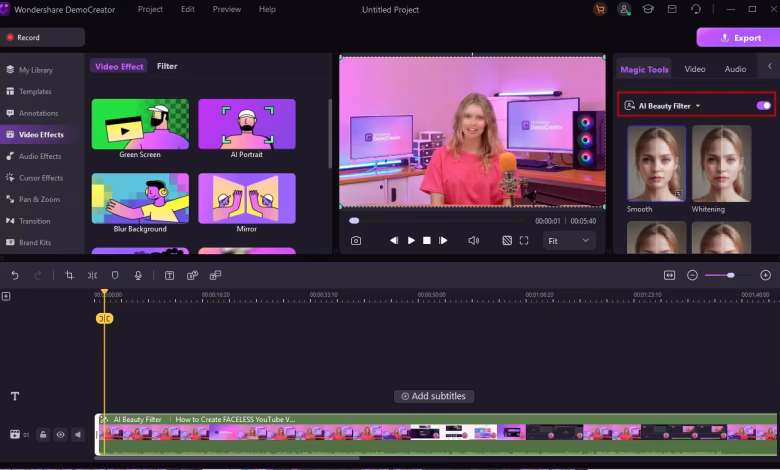
Task: Click the timeline zoom slider handle
Action: point(730,275)
